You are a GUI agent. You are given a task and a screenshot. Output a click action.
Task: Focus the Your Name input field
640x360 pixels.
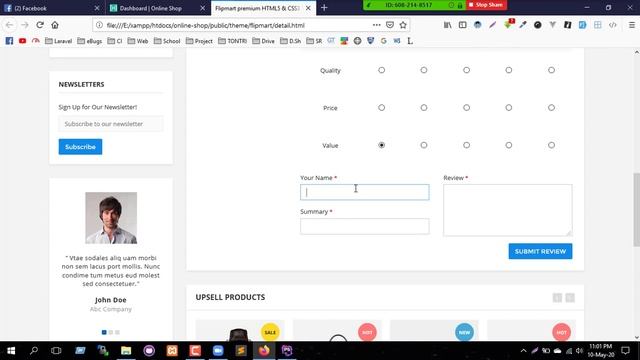coord(364,192)
